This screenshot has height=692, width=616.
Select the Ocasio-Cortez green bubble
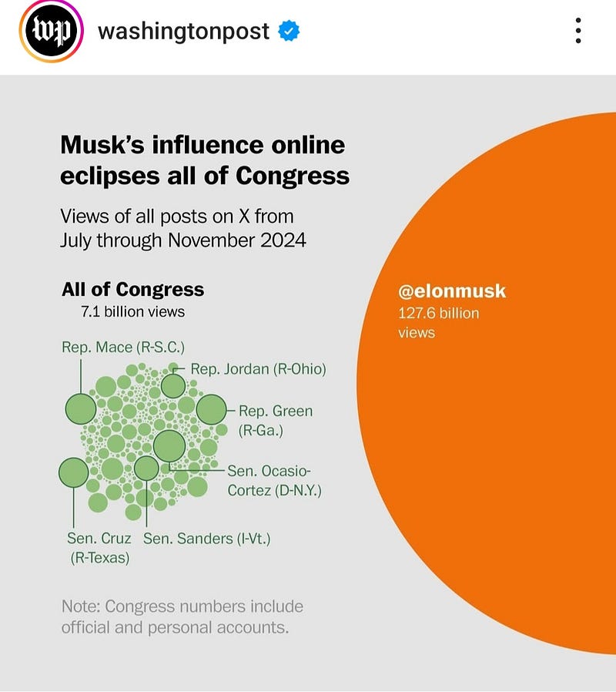pos(169,445)
